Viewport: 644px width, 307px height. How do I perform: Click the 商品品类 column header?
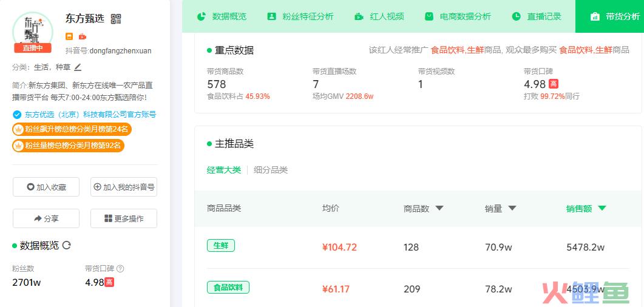coord(224,208)
